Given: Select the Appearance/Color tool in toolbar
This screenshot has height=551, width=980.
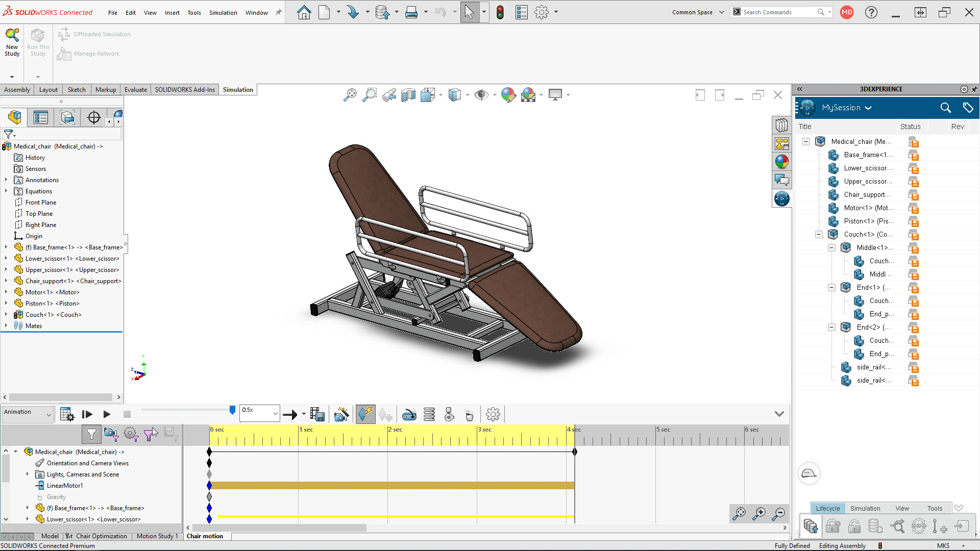Looking at the screenshot, I should pos(507,95).
